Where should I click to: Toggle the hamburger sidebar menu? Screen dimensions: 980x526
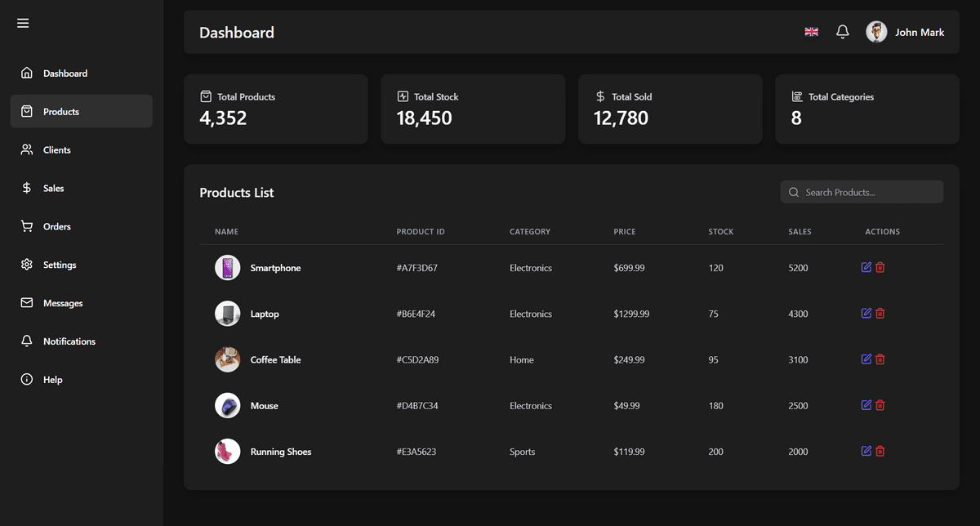[x=23, y=23]
